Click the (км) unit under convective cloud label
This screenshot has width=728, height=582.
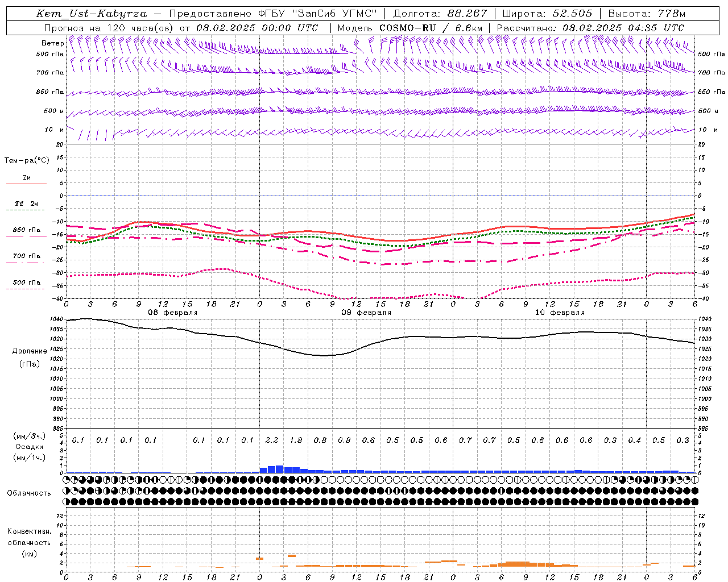pyautogui.click(x=29, y=554)
